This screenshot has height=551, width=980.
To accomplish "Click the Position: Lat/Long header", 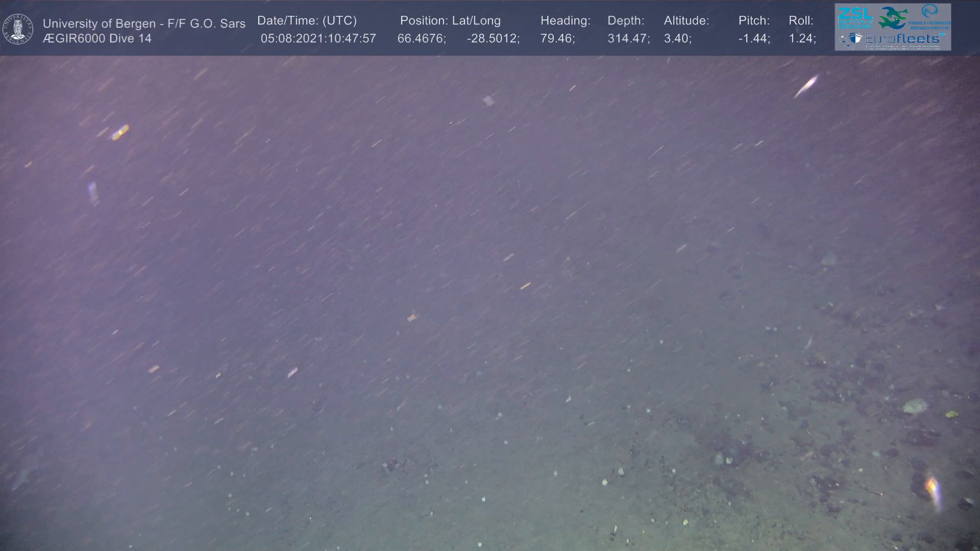I will tap(450, 21).
